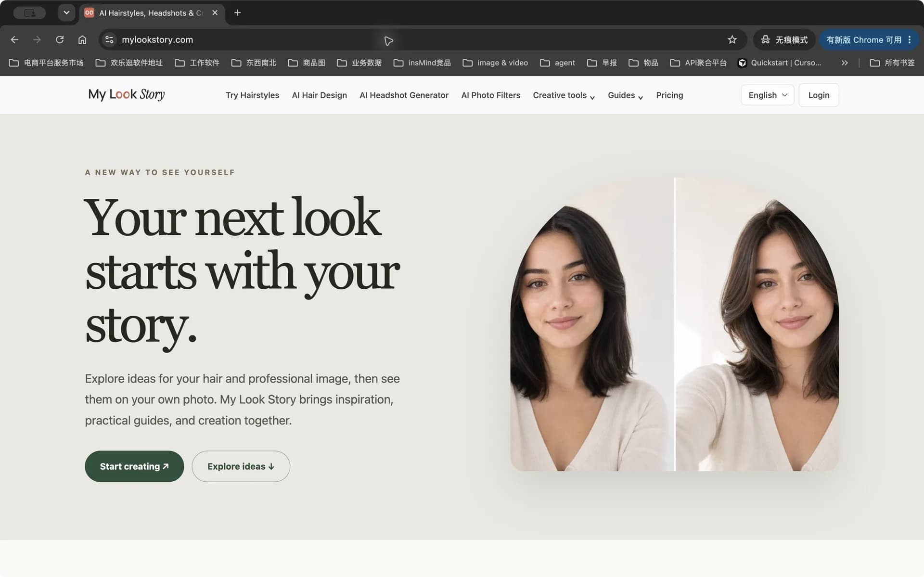Image resolution: width=924 pixels, height=577 pixels.
Task: Open the insMind竞品 bookmark folder
Action: [x=422, y=63]
